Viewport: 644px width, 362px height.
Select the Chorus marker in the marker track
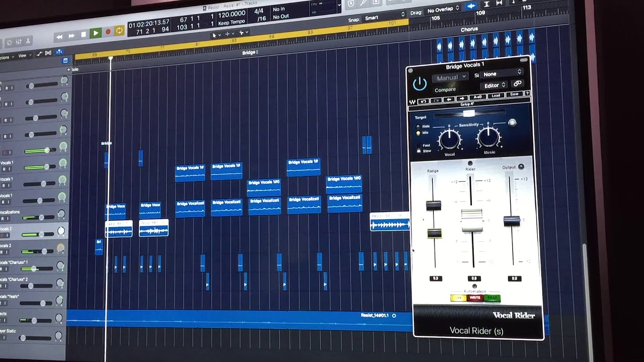click(469, 30)
